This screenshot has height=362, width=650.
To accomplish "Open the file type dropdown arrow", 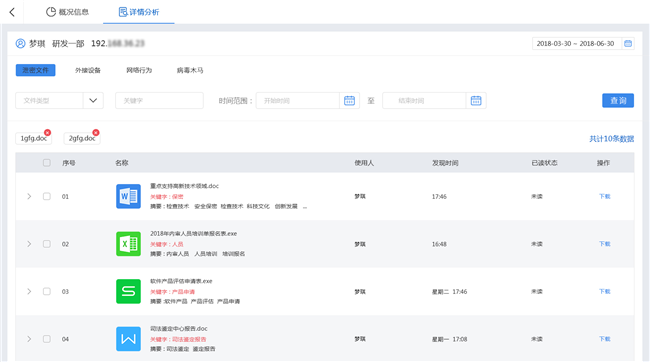I will tap(93, 100).
